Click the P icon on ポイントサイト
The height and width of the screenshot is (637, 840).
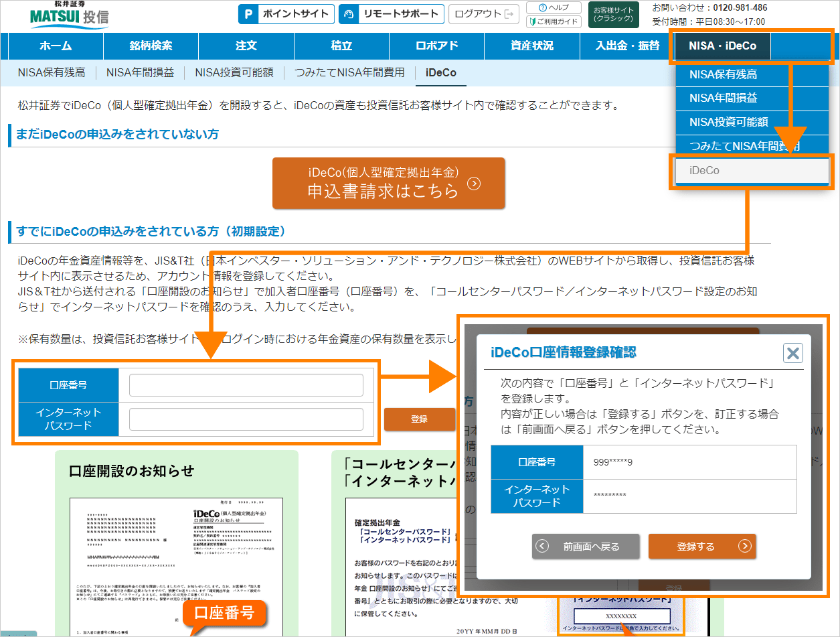250,14
